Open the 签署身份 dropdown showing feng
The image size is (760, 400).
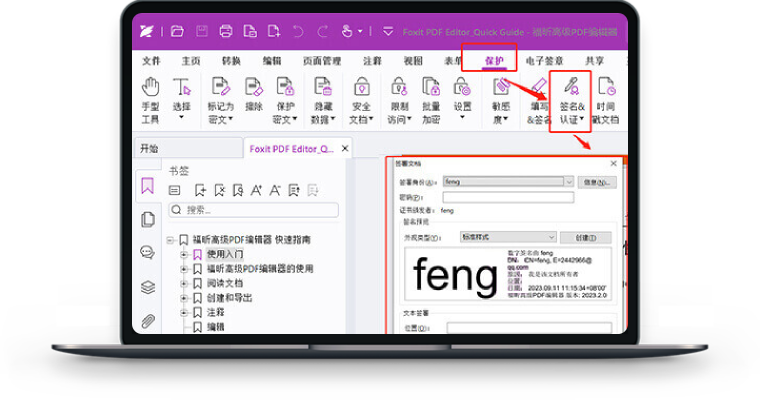(x=567, y=182)
